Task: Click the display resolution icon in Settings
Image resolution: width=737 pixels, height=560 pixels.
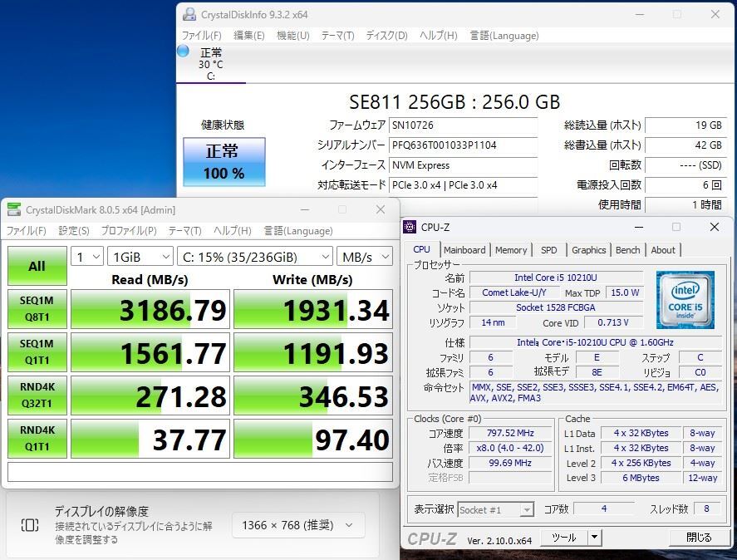Action: tap(30, 525)
